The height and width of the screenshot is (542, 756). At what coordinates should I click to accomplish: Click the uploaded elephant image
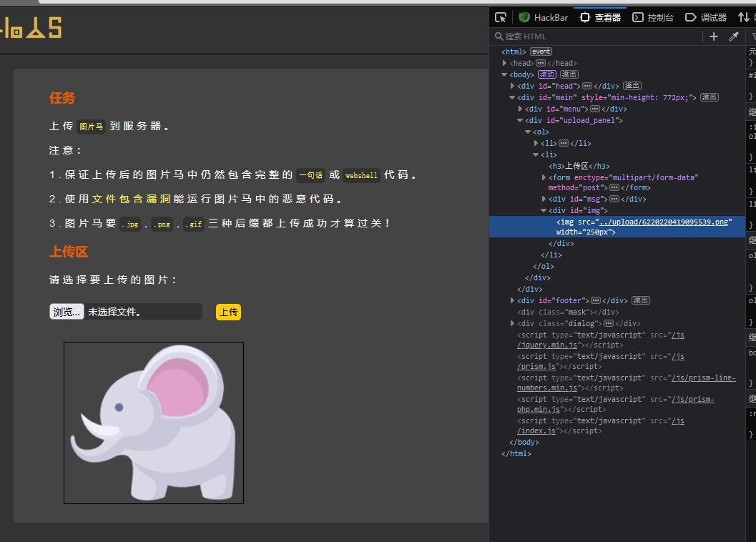[154, 423]
